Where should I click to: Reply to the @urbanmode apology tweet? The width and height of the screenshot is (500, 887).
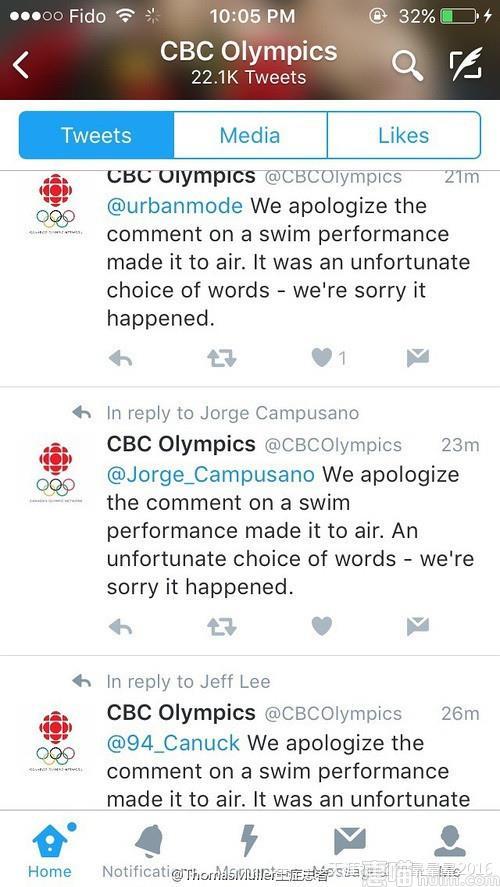pos(120,358)
